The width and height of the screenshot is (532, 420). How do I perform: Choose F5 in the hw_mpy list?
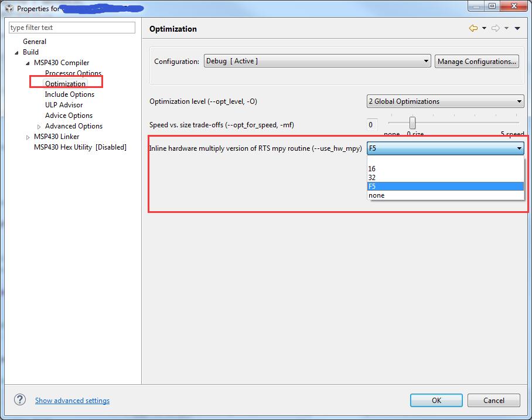click(445, 186)
